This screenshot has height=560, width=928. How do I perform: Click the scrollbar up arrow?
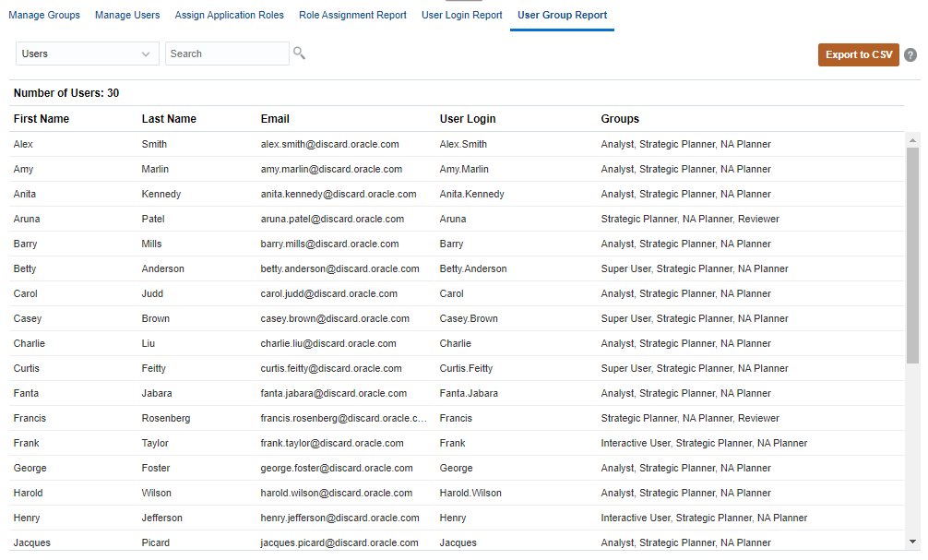click(913, 139)
